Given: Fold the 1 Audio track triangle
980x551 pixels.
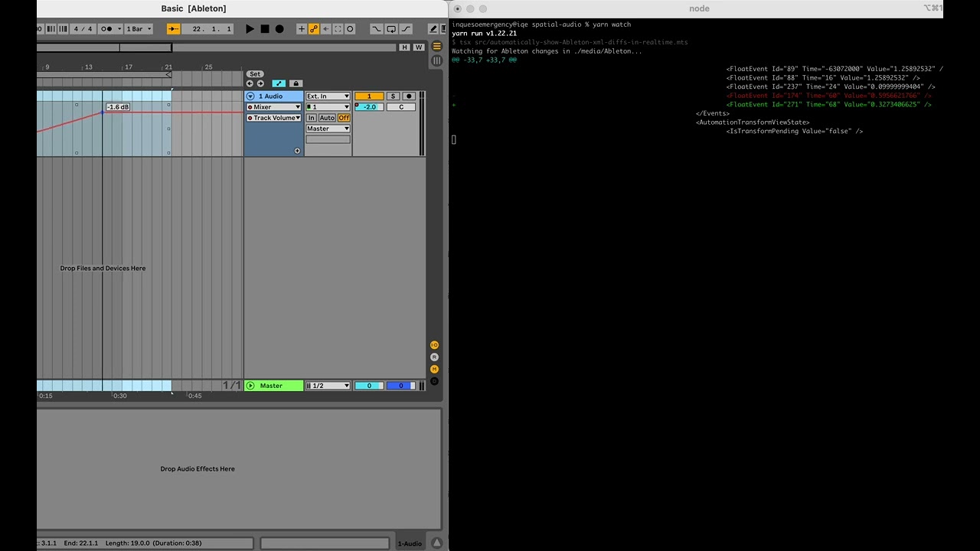Looking at the screenshot, I should click(x=250, y=96).
